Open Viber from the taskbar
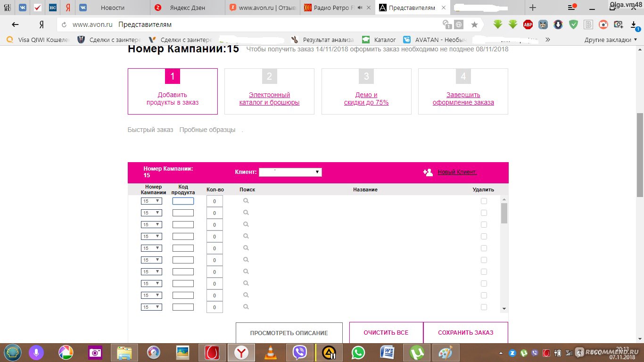This screenshot has height=362, width=644. point(300,352)
